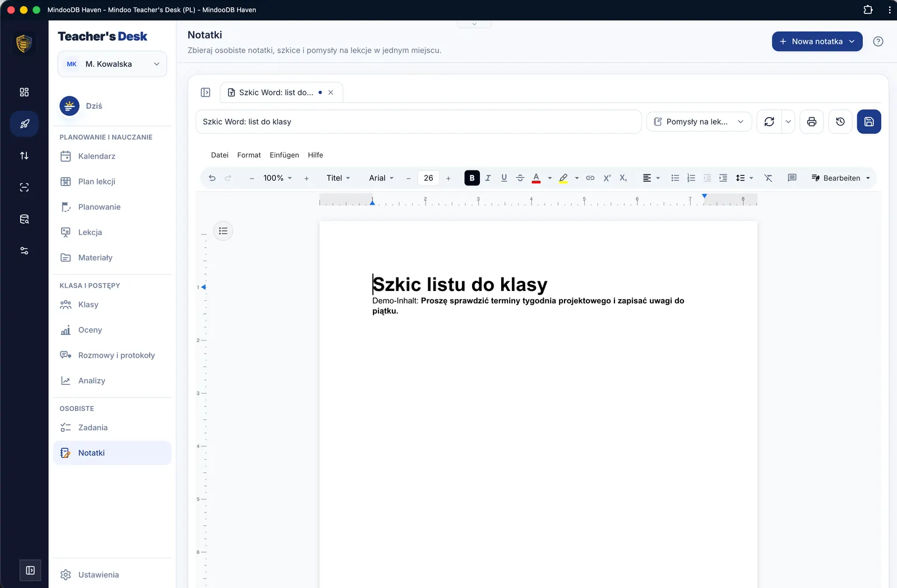The width and height of the screenshot is (897, 588).
Task: Apply the red text color
Action: (x=537, y=178)
